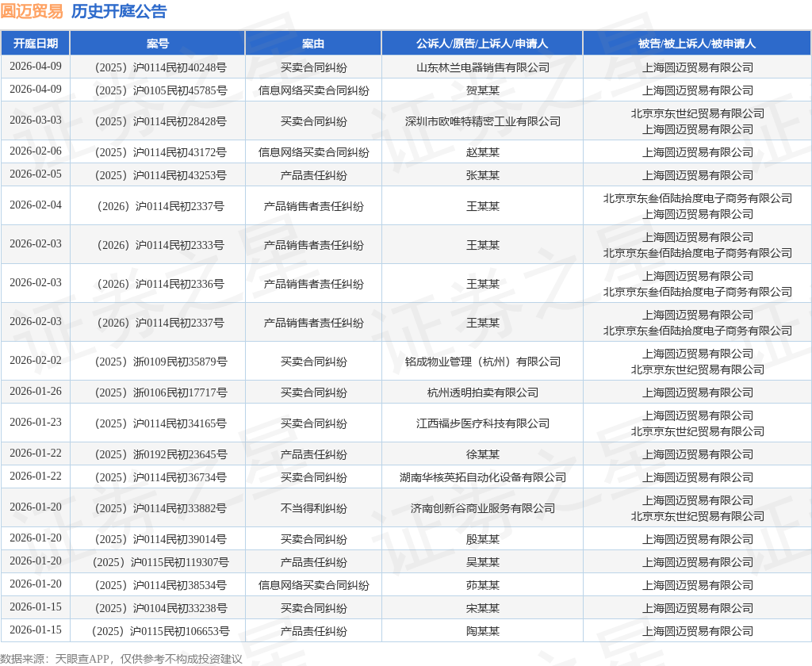Click plaintiff 张某某

pyautogui.click(x=483, y=175)
